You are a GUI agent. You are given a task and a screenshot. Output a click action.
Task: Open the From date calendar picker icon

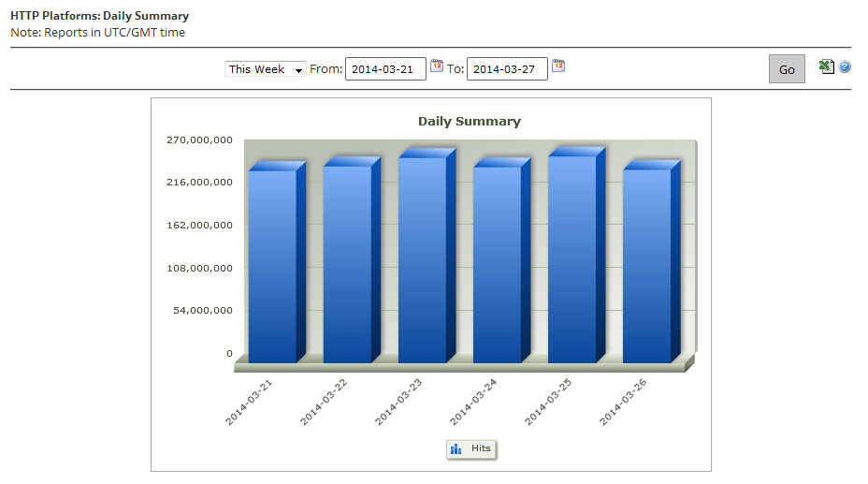tap(437, 66)
